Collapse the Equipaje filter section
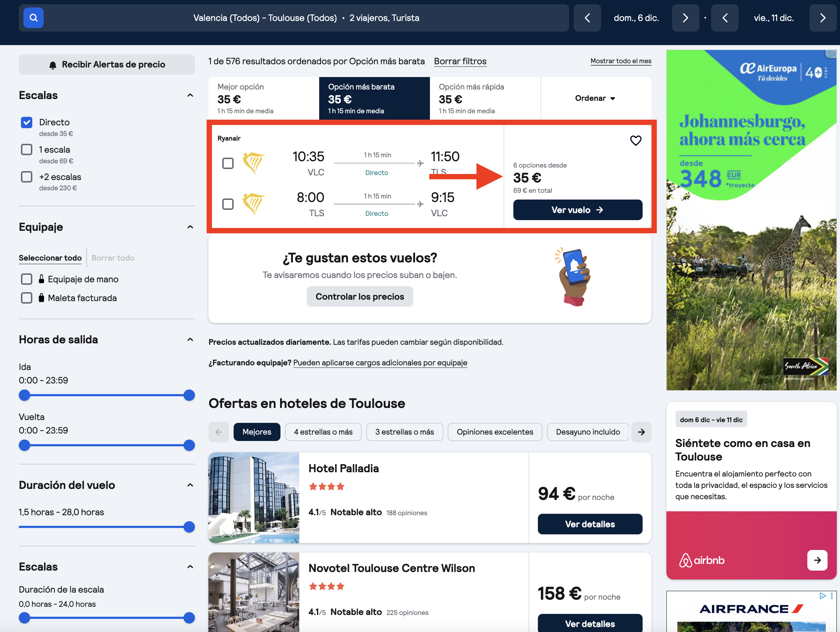 (x=190, y=227)
